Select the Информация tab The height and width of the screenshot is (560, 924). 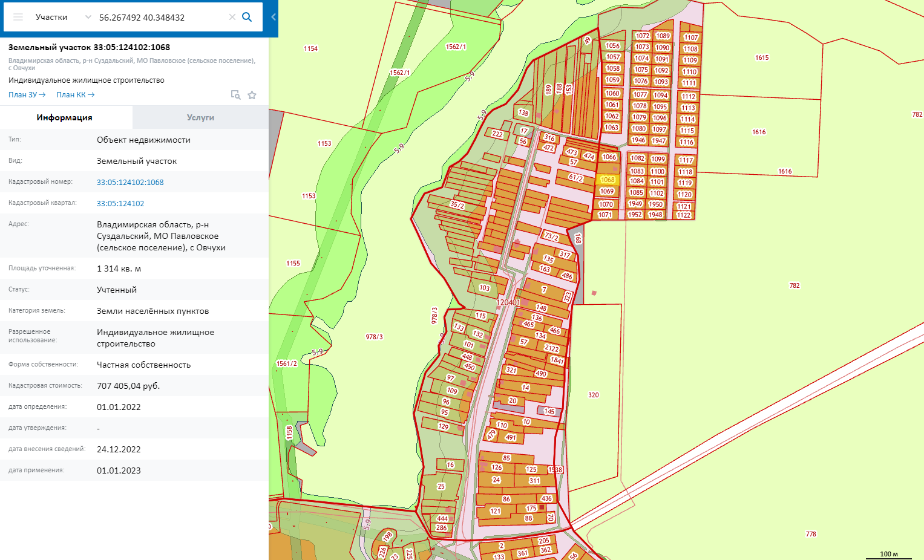click(65, 117)
